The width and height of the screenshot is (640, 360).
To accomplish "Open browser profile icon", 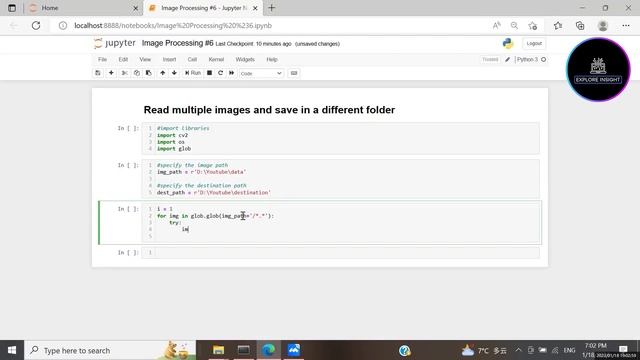I will pos(602,25).
